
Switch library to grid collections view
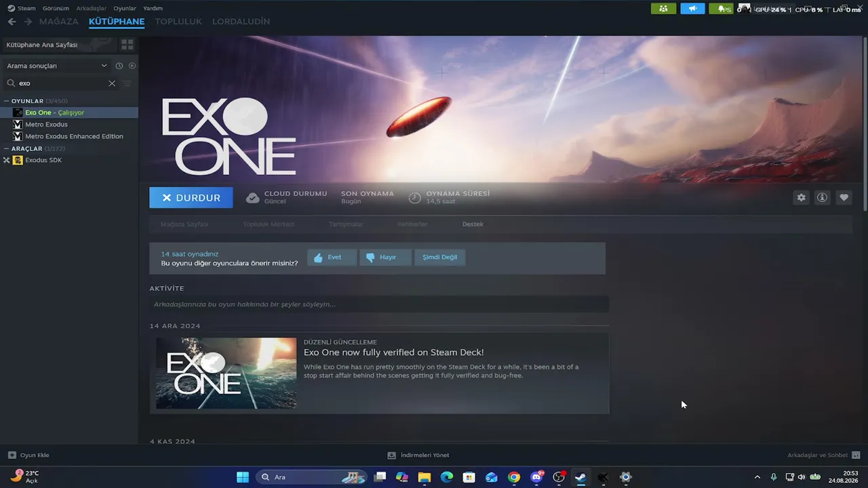point(127,45)
